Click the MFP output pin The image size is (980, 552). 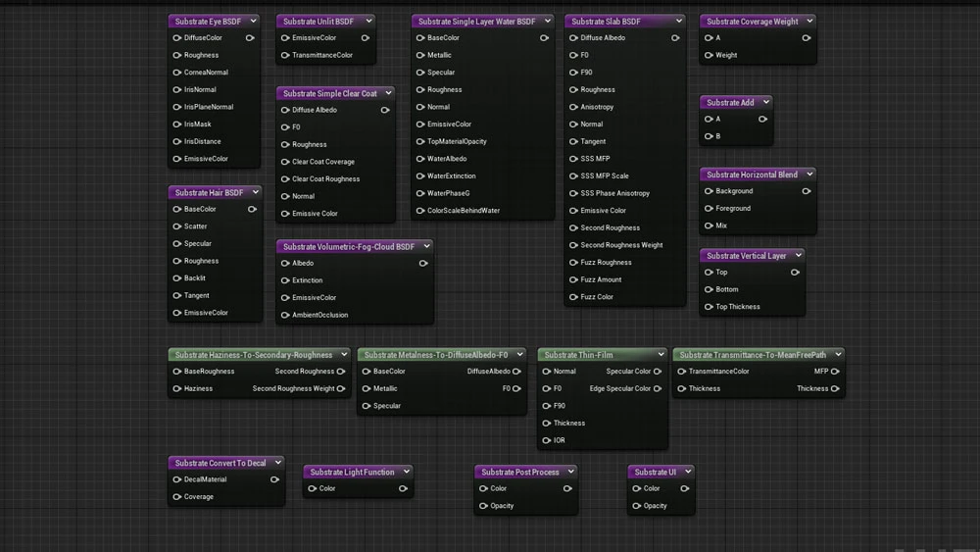[x=835, y=372]
